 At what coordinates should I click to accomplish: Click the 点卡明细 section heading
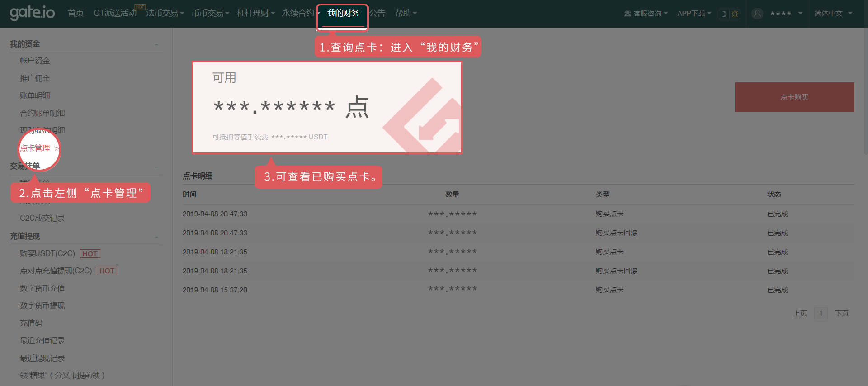198,176
